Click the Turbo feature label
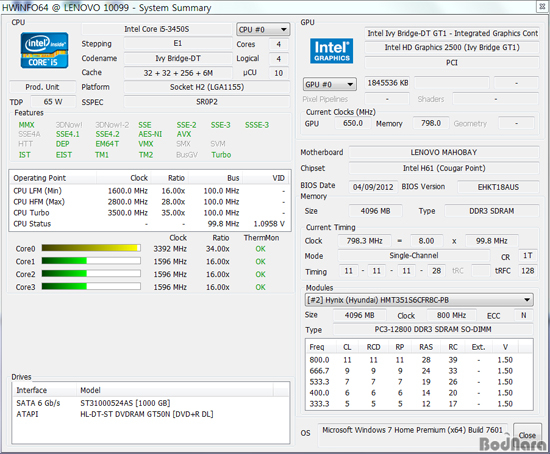Viewport: 550px width, 454px height. coord(221,155)
